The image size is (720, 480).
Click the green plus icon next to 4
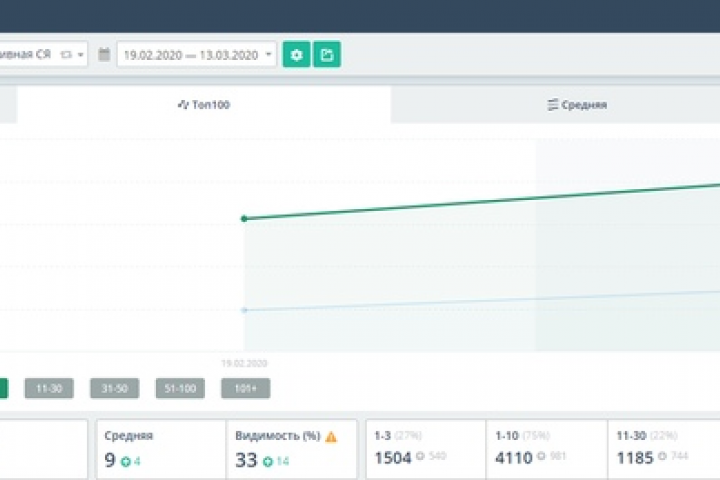point(125,461)
